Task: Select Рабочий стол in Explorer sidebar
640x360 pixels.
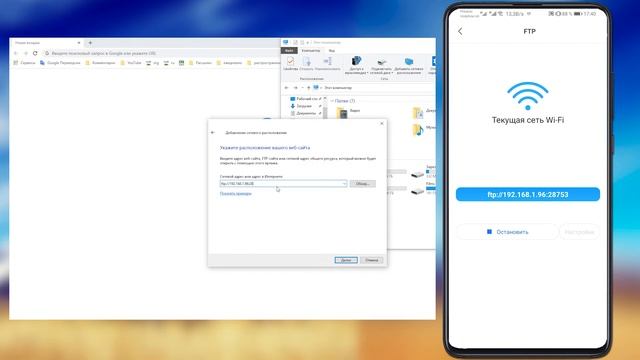Action: 306,99
